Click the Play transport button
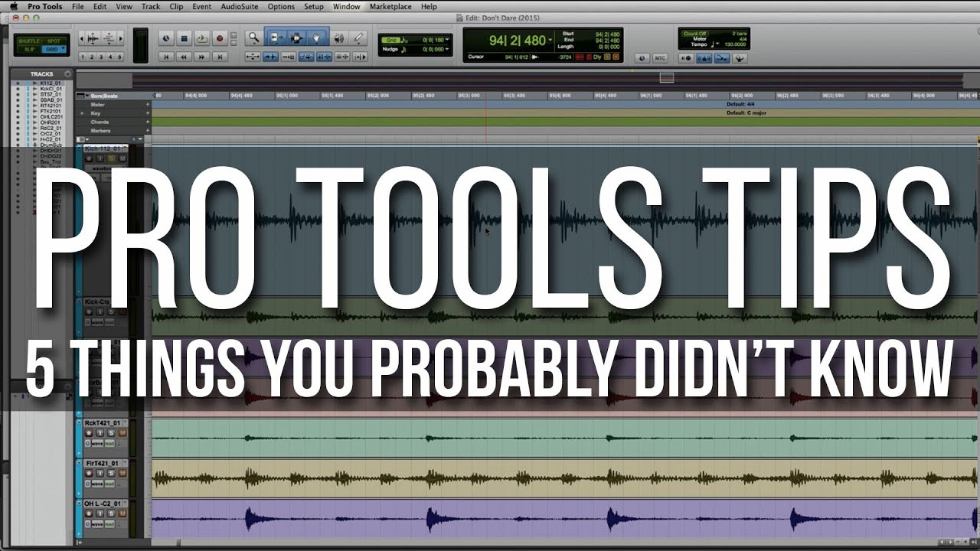This screenshot has width=980, height=551. pyautogui.click(x=201, y=38)
